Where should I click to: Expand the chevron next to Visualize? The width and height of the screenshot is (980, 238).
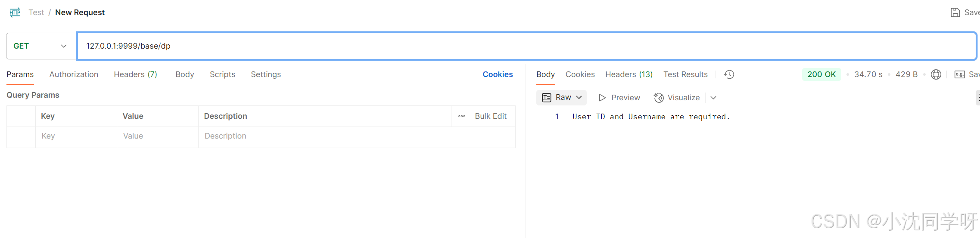pyautogui.click(x=713, y=98)
